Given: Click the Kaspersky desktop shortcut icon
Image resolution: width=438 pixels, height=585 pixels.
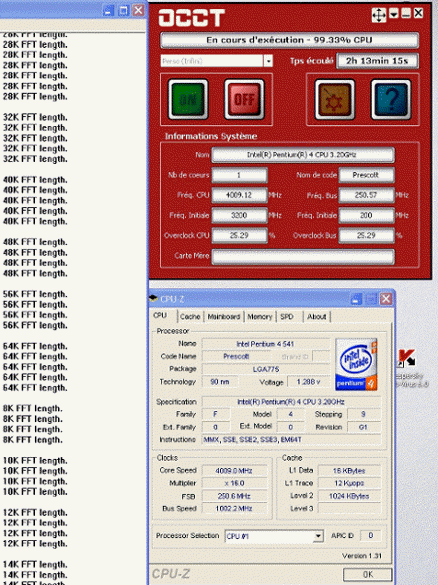Looking at the screenshot, I should tap(406, 358).
